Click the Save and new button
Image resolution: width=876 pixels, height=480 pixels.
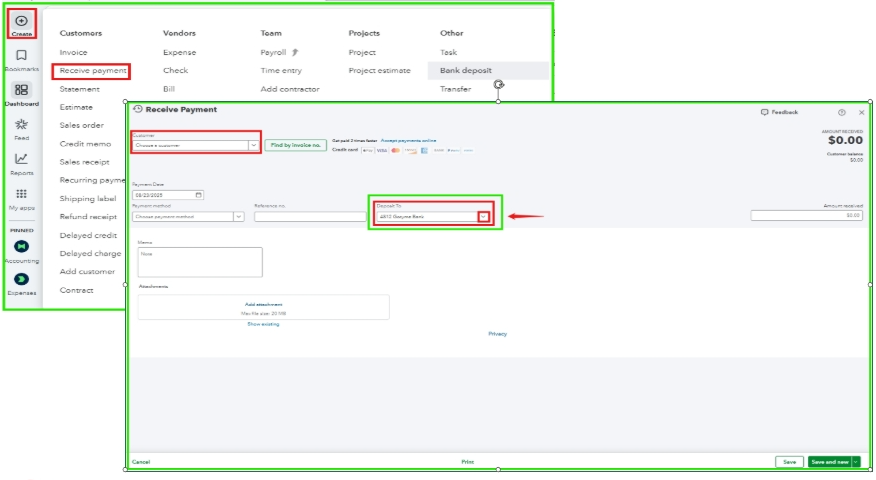coord(830,462)
